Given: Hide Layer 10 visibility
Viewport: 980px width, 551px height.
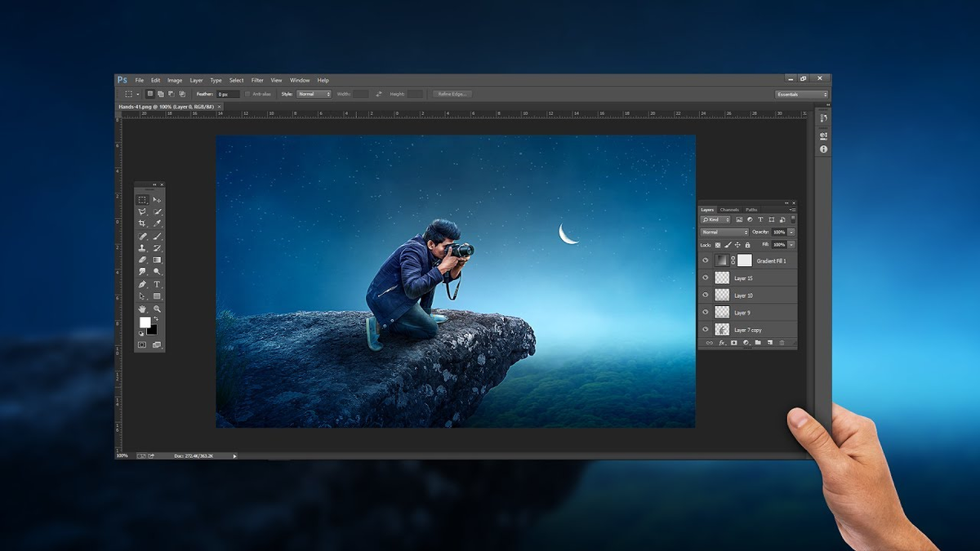Looking at the screenshot, I should [705, 295].
